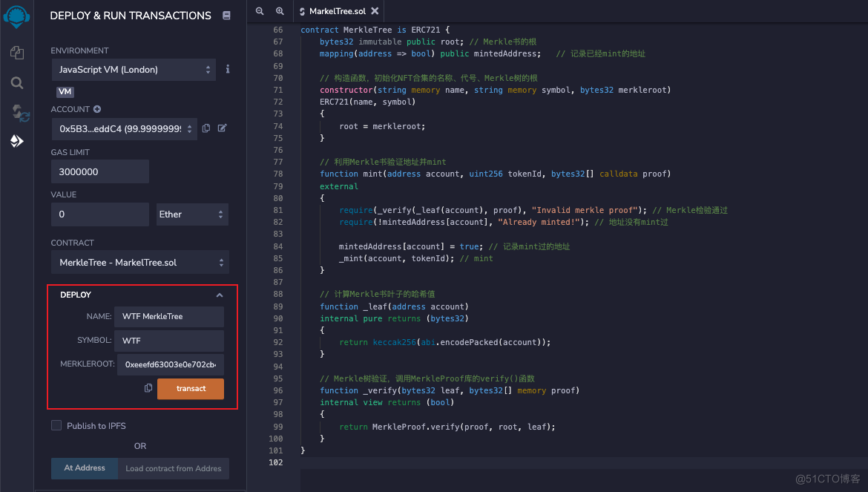
Task: Zoom out the editor font
Action: click(260, 11)
